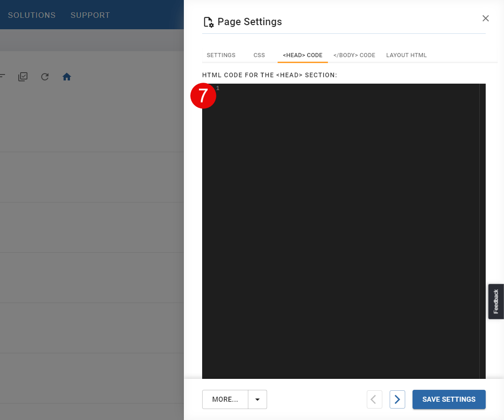Expand the MORE dropdown arrow
The image size is (504, 420).
(257, 399)
